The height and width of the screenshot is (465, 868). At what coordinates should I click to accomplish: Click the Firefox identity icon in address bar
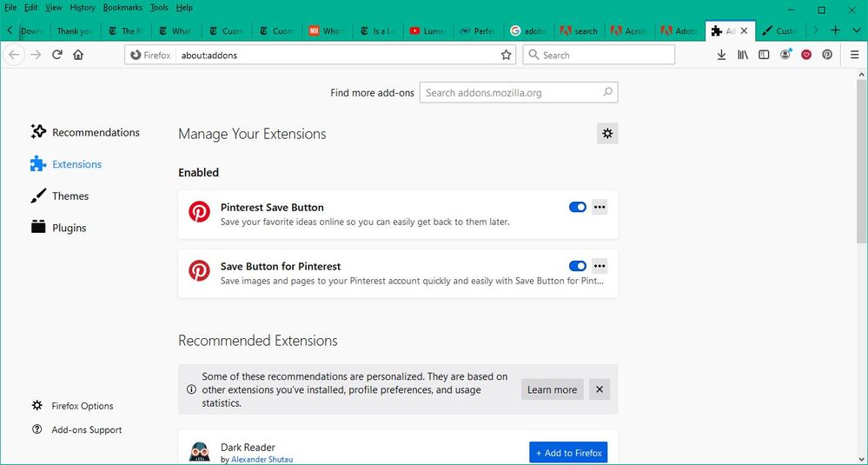[x=150, y=55]
